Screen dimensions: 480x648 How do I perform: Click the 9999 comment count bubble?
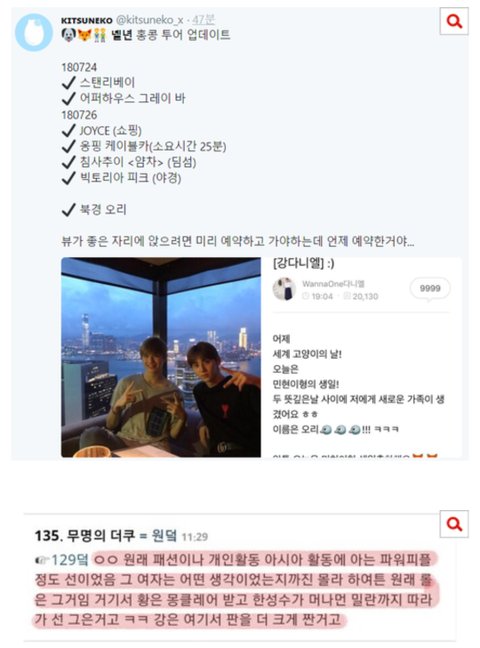point(430,288)
